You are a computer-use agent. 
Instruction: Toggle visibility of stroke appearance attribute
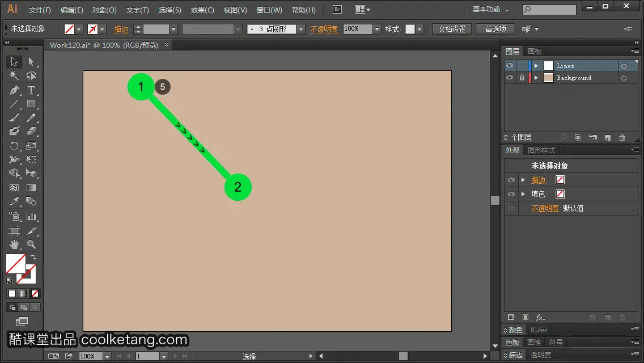pyautogui.click(x=511, y=180)
